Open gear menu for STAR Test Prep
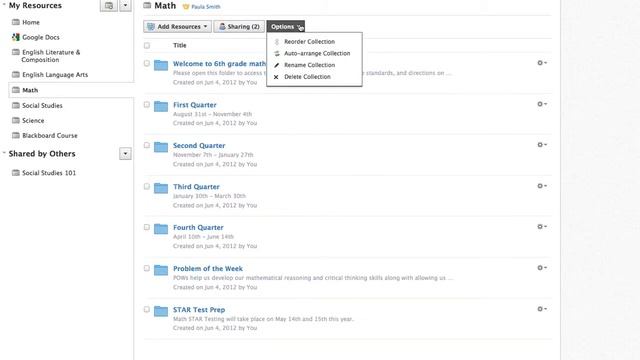Viewport: 640px width, 360px height. tap(542, 309)
